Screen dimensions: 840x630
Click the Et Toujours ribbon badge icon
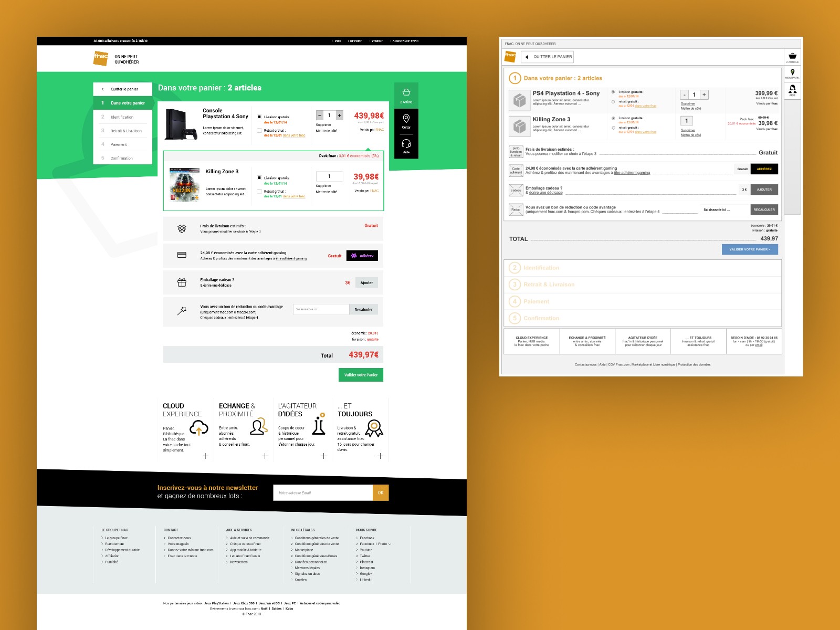click(x=374, y=428)
